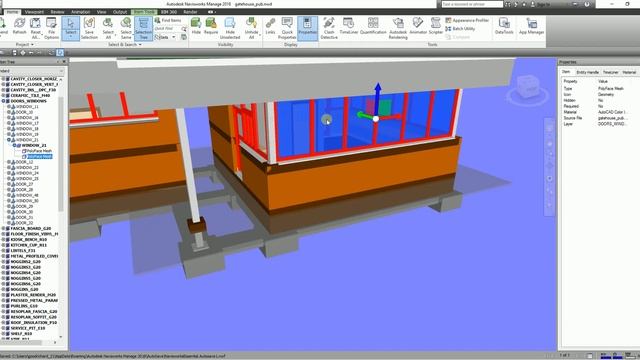The width and height of the screenshot is (640, 360).
Task: Open the Item tab in Properties panel
Action: click(566, 72)
